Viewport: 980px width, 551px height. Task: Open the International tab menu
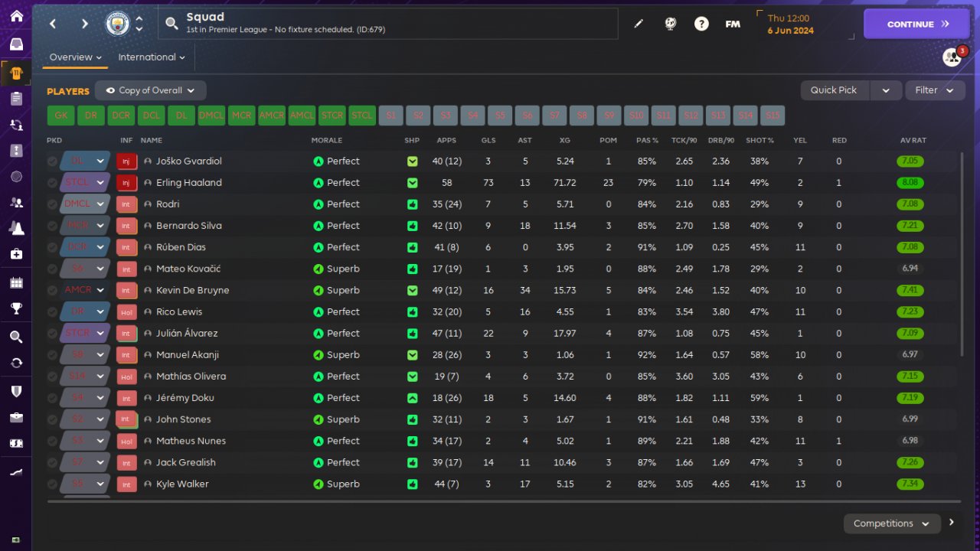(x=152, y=57)
